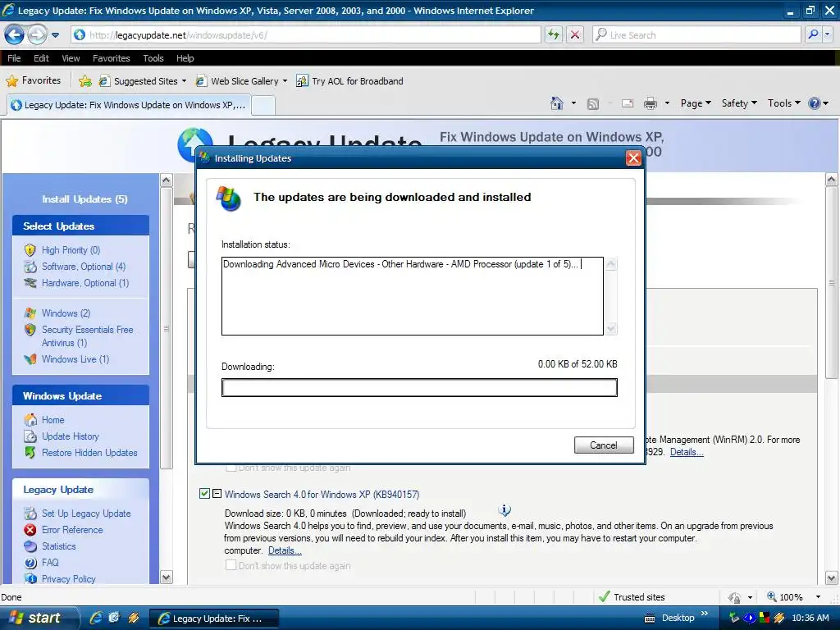The height and width of the screenshot is (630, 840).
Task: Open the Help menu
Action: 185,58
